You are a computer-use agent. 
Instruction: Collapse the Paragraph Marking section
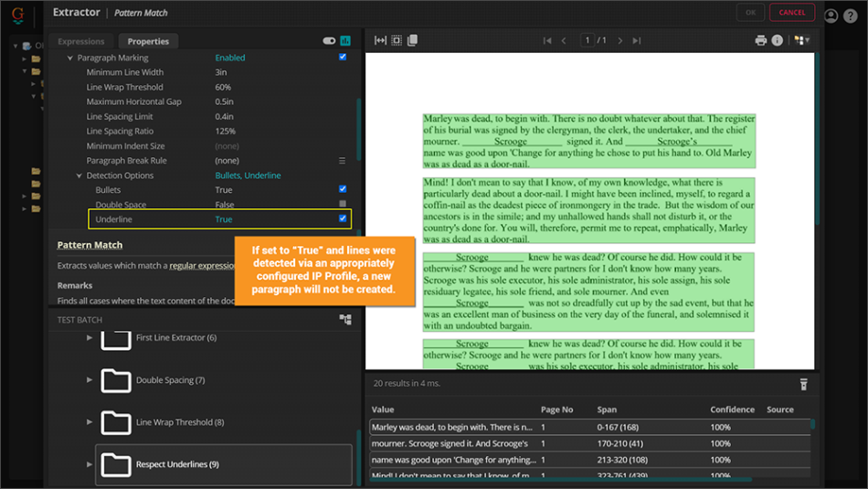pos(70,58)
